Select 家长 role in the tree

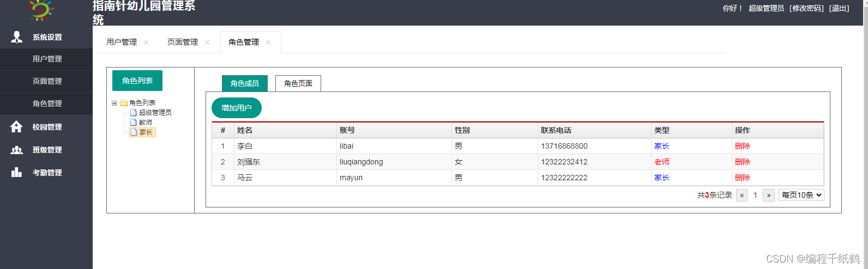[146, 132]
